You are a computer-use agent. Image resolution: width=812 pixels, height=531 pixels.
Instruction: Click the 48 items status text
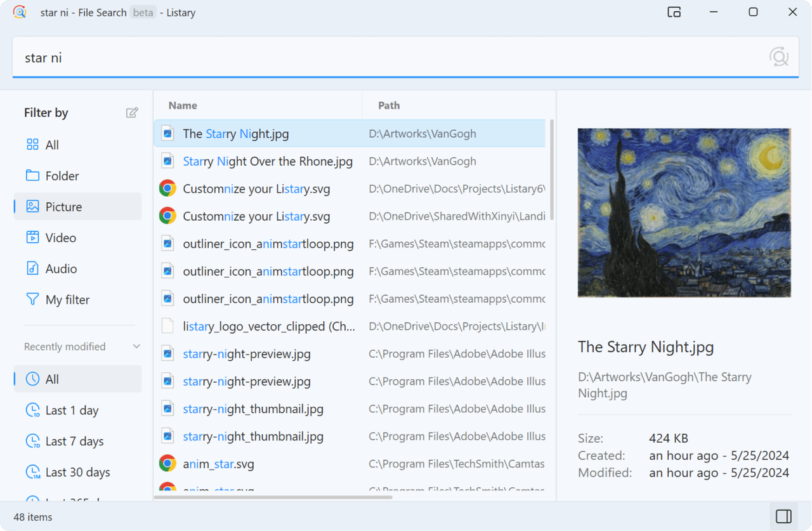pos(33,517)
